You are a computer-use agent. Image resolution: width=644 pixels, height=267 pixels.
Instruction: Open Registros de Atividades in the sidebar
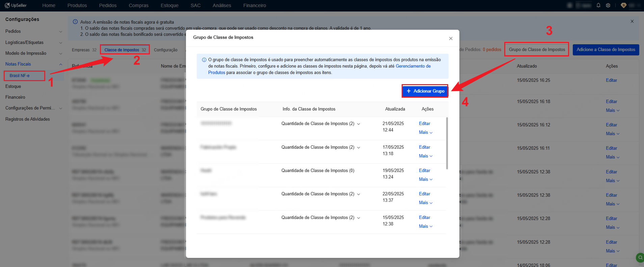(x=28, y=119)
